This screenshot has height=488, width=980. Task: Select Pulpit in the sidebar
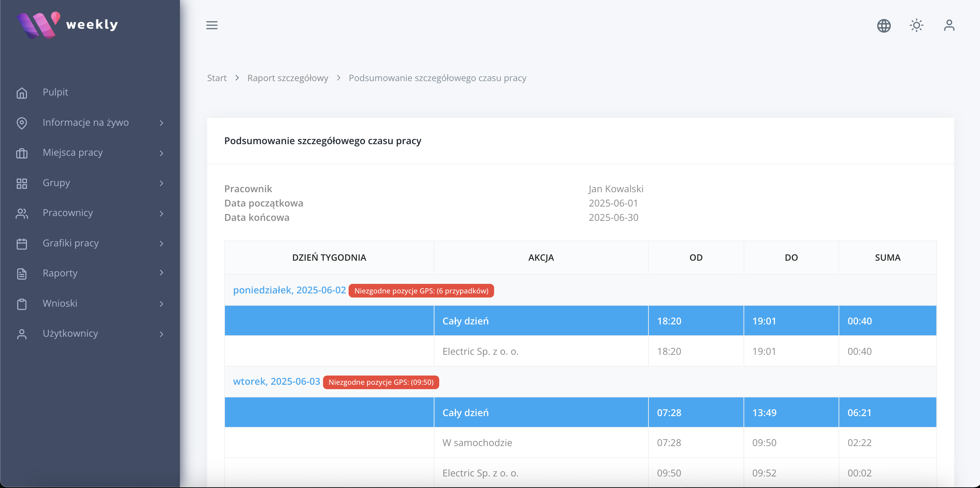click(56, 92)
